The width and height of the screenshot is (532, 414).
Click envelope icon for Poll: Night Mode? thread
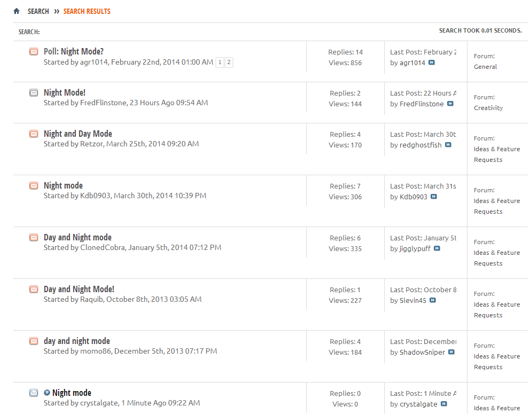tap(34, 52)
